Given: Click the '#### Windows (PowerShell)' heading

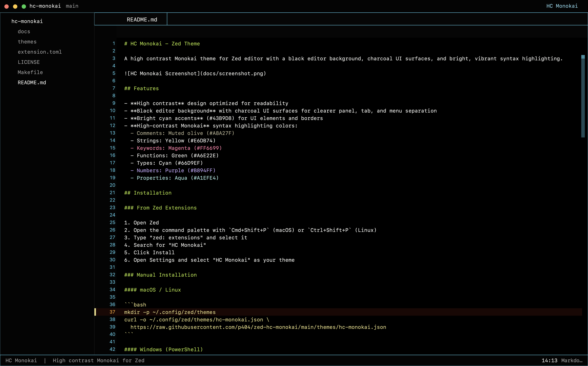Looking at the screenshot, I should (164, 350).
